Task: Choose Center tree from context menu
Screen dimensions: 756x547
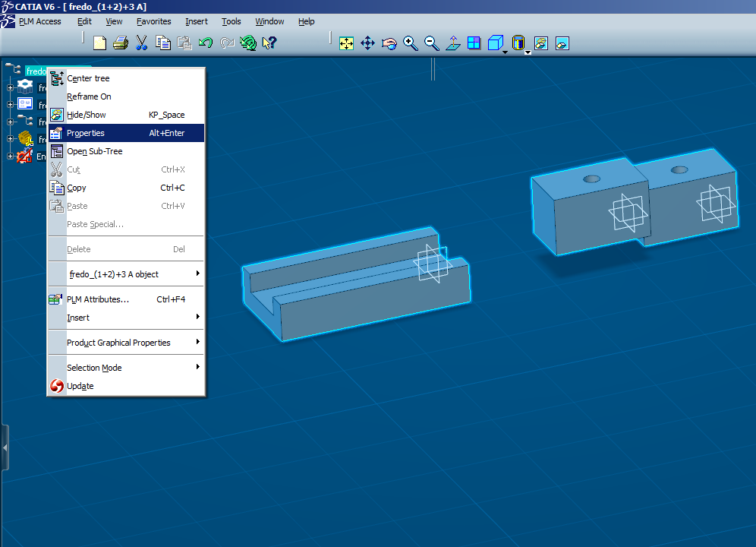Action: point(126,78)
